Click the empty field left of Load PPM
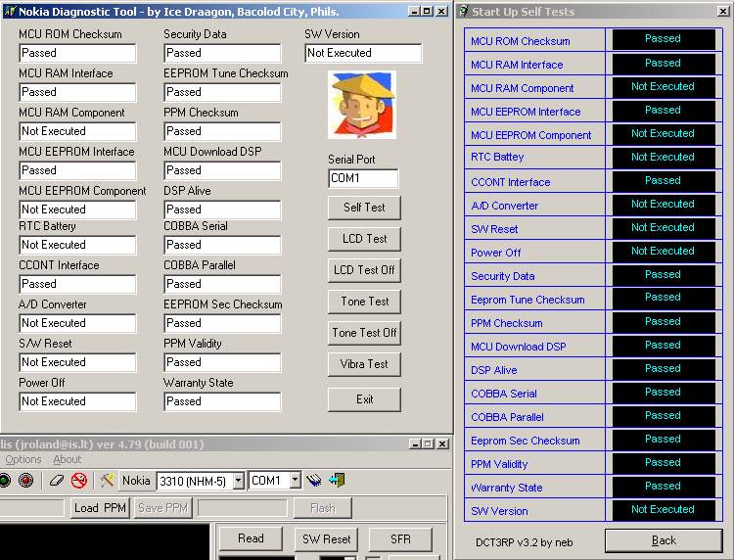The image size is (734, 560). coord(31,508)
